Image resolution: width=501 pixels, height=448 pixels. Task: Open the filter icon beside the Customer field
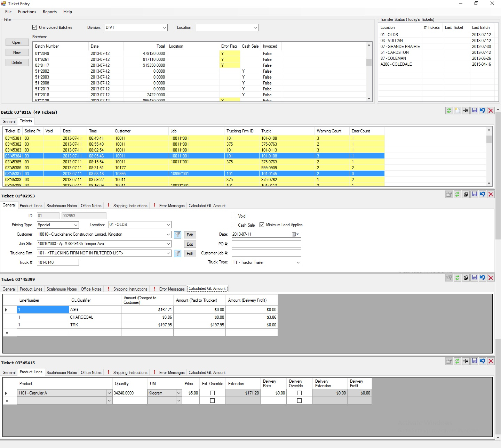click(177, 234)
